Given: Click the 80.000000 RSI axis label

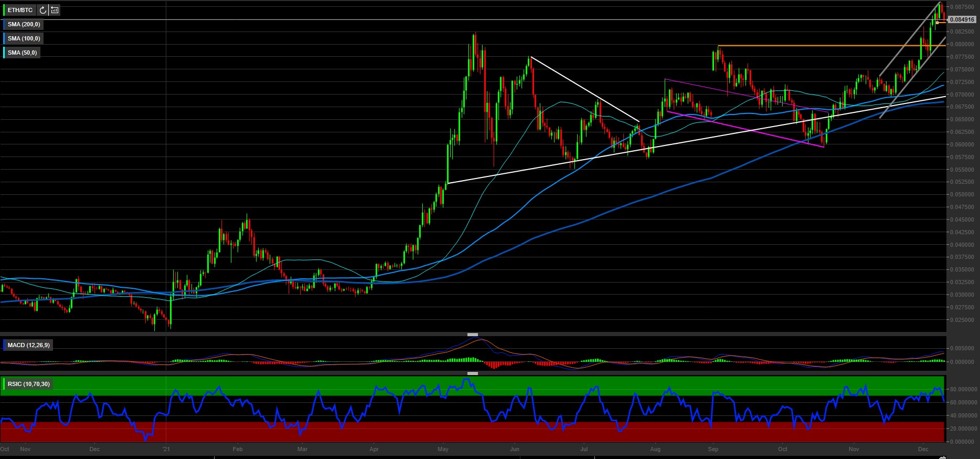Looking at the screenshot, I should 964,389.
